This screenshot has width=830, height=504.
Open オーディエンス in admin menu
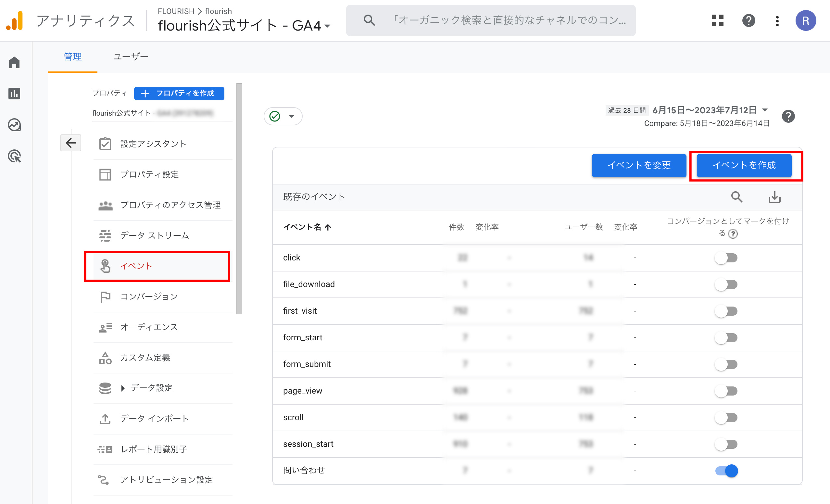(163, 327)
